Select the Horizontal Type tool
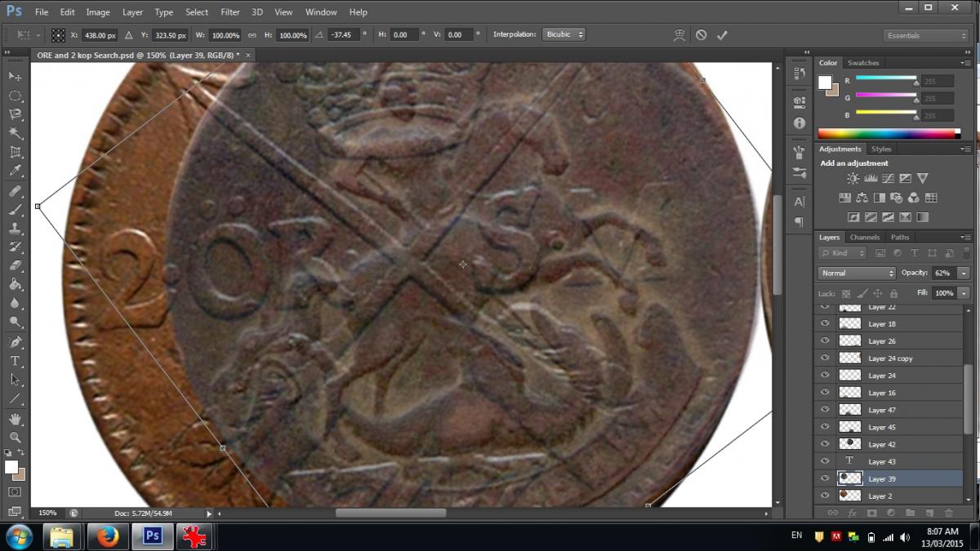Image resolution: width=980 pixels, height=551 pixels. pos(15,361)
